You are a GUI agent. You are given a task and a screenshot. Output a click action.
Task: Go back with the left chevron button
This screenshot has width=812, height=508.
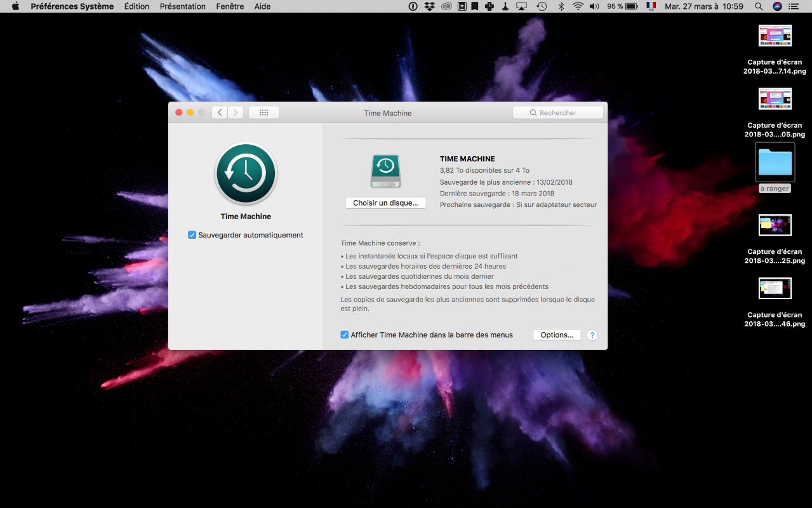[220, 112]
